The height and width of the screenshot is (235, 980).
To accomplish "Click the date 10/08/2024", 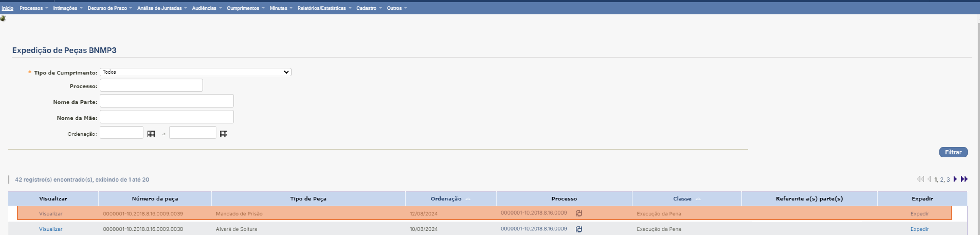I will click(423, 229).
